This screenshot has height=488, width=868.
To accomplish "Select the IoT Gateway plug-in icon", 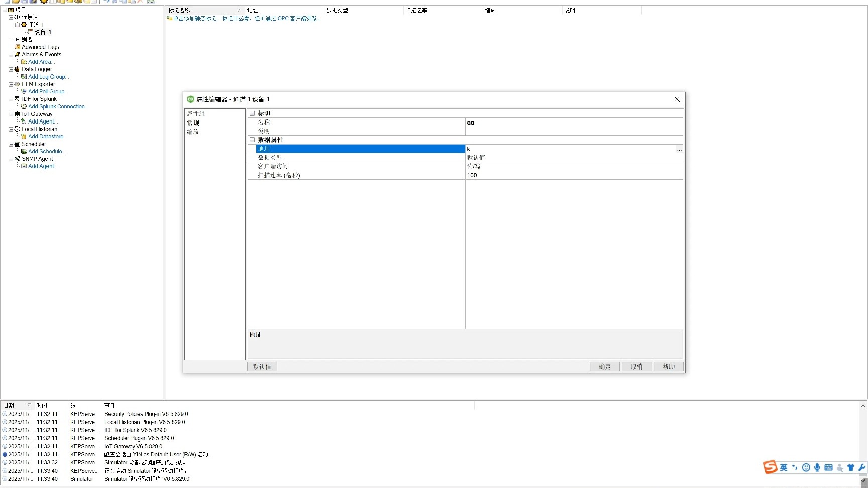I will pos(17,114).
